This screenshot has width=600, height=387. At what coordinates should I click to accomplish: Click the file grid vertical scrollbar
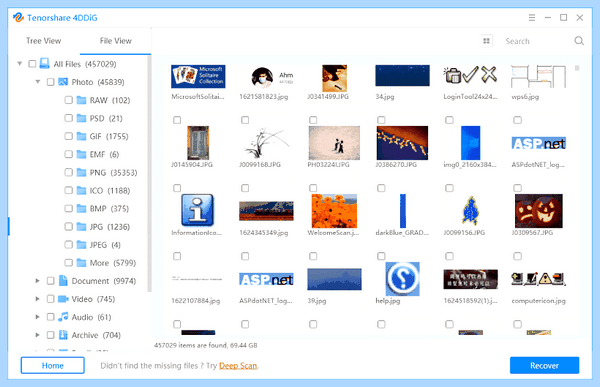(577, 68)
